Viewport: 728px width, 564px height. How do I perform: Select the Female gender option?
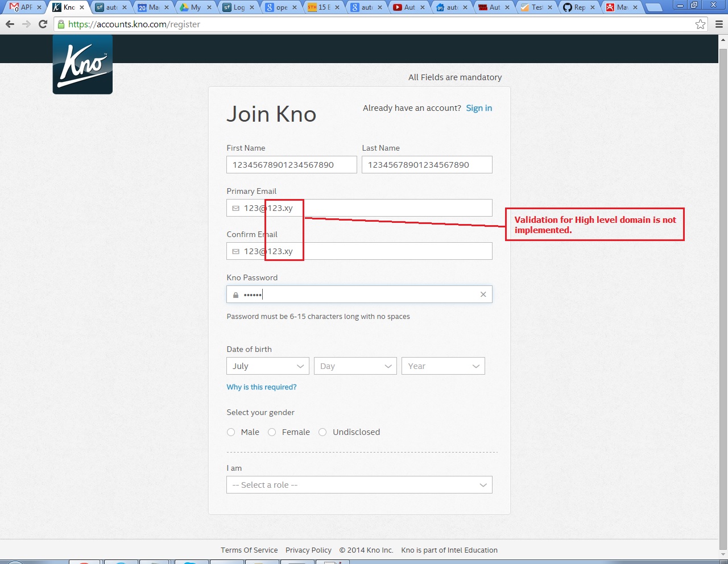pos(272,432)
